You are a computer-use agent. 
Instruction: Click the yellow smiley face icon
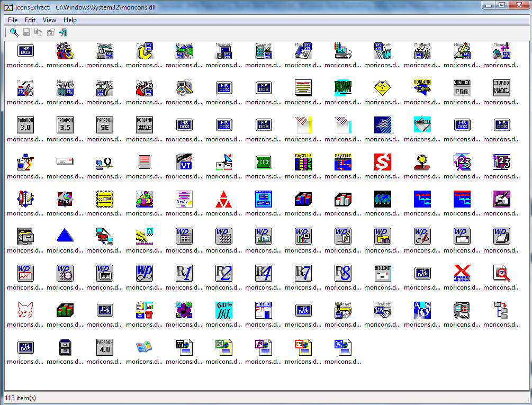[x=382, y=88]
